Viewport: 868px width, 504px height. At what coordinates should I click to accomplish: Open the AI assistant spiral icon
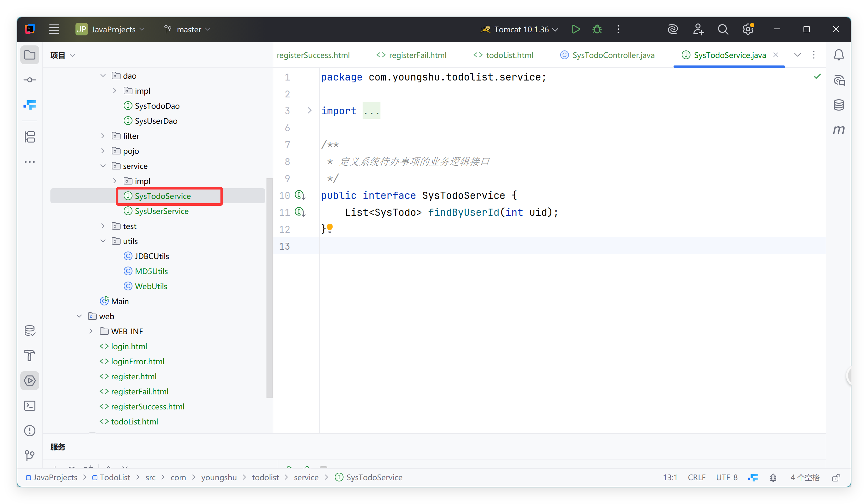point(672,29)
